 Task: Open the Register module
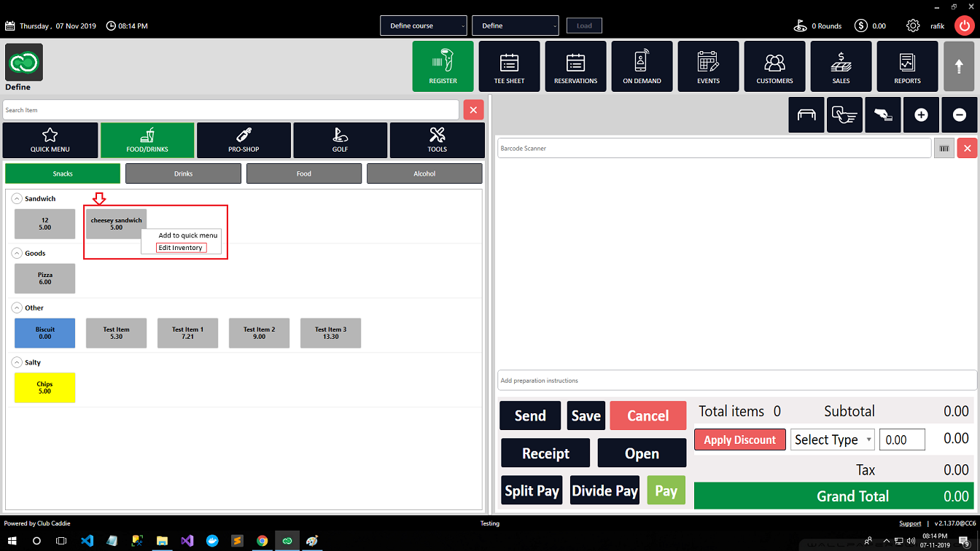tap(443, 66)
